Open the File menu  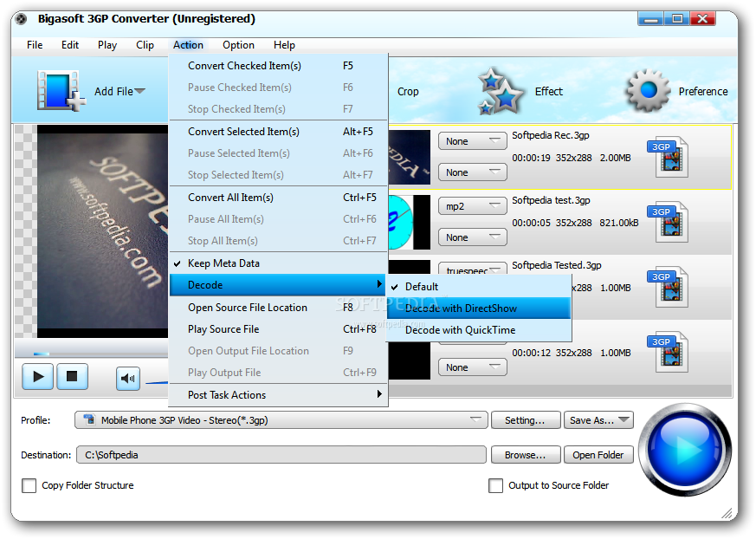click(35, 45)
